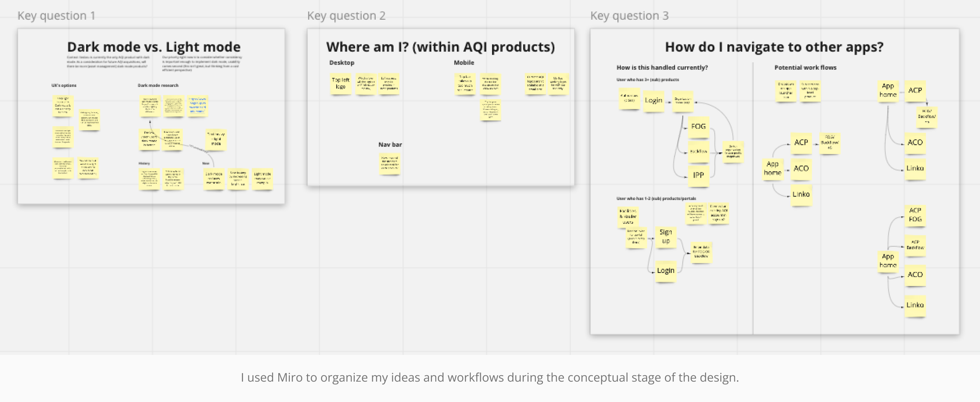
Task: Select the 'ACP FOG' sticky note
Action: 915,215
